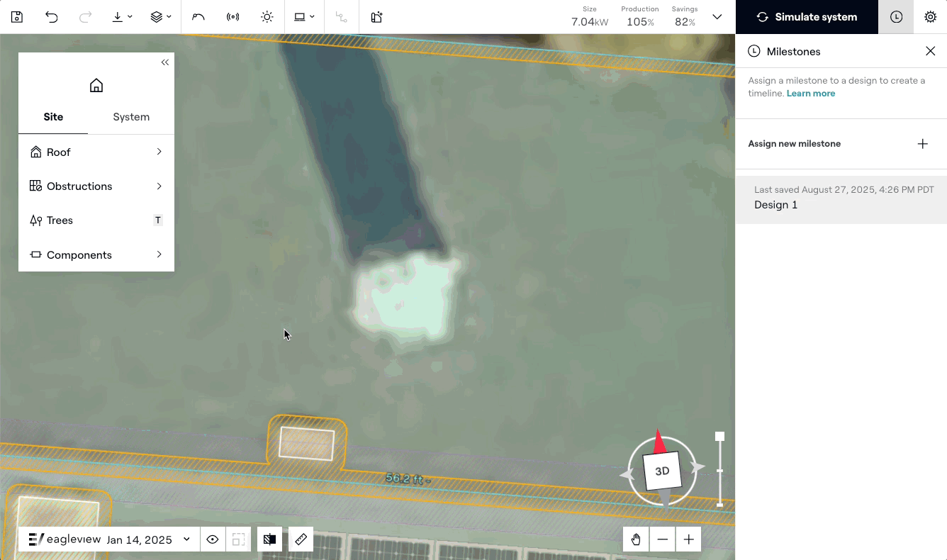
Task: Open the LIDAR signal icon tool
Action: (232, 17)
